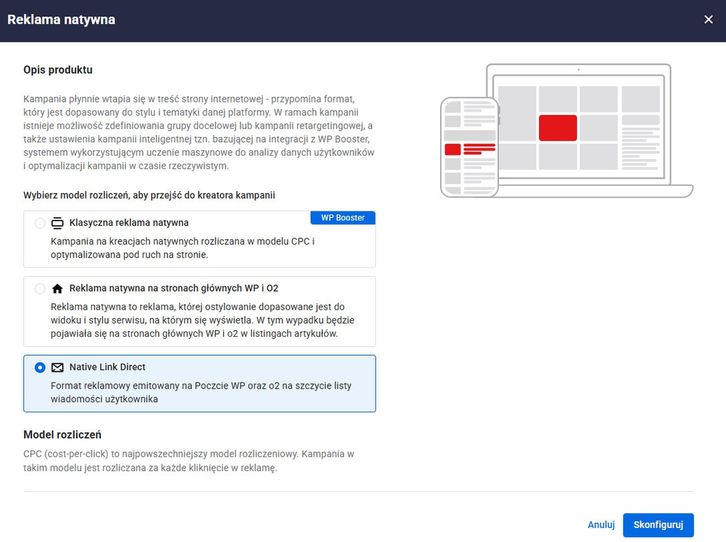The width and height of the screenshot is (726, 542).
Task: Close the Reklama natywna dialog
Action: [708, 20]
